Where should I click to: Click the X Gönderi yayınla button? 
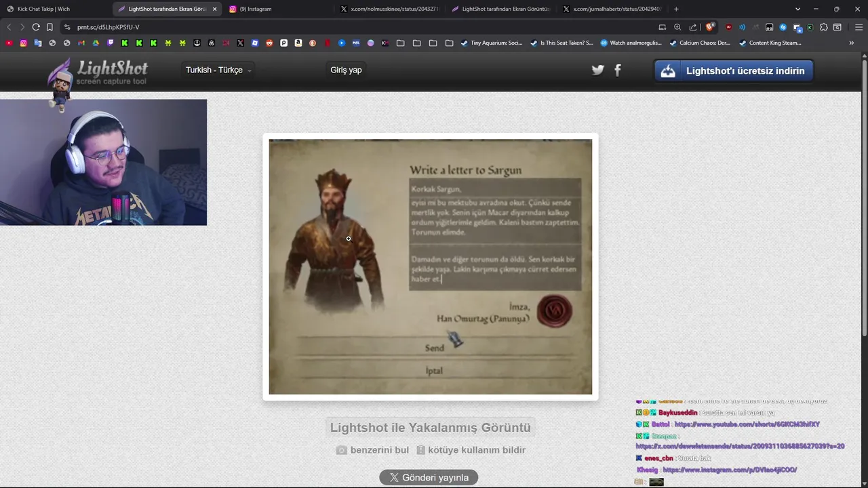pos(429,477)
